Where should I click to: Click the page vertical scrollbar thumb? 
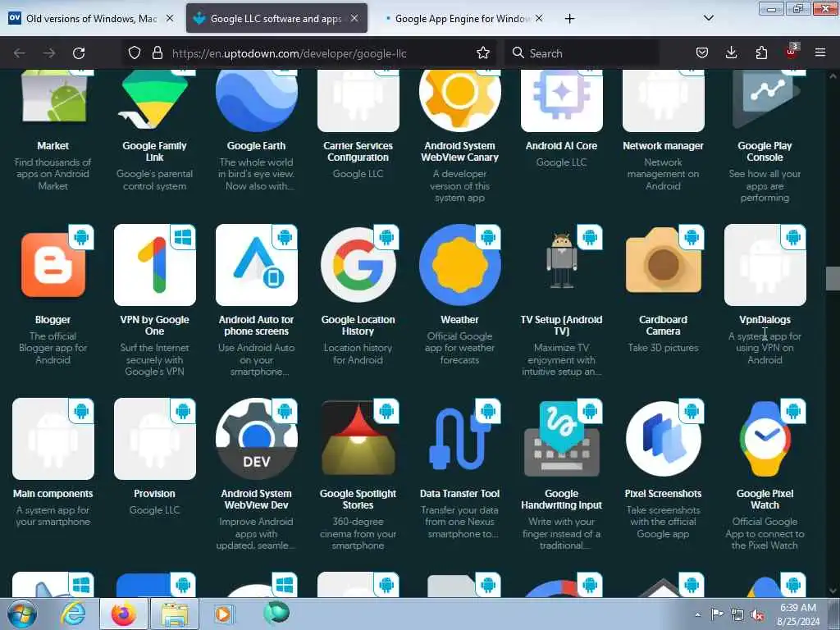pos(833,279)
